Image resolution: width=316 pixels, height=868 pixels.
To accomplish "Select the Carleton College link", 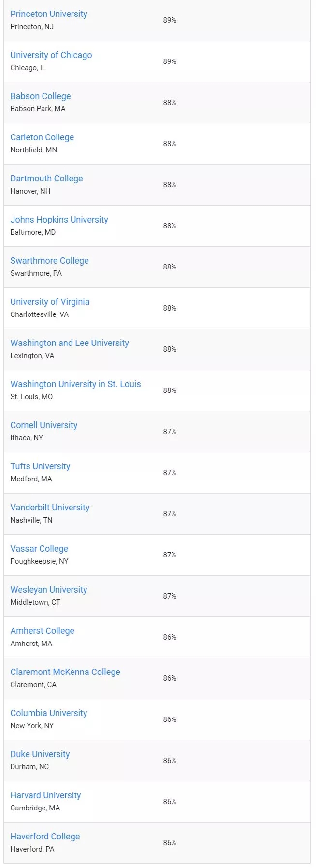I will pyautogui.click(x=42, y=137).
